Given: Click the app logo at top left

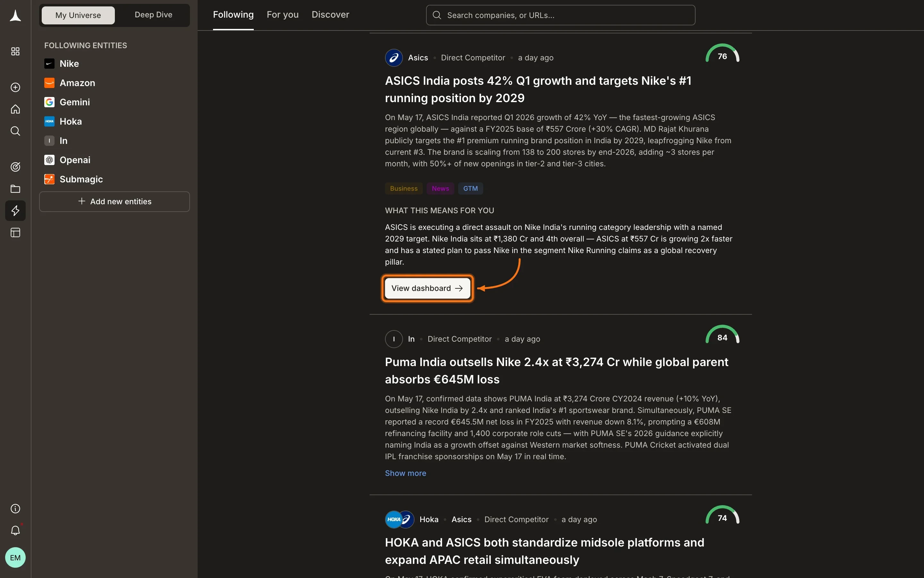Looking at the screenshot, I should tap(15, 16).
